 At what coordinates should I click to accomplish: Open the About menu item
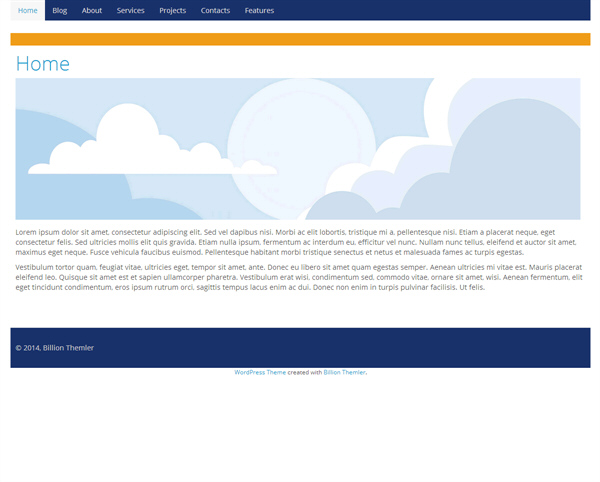92,10
